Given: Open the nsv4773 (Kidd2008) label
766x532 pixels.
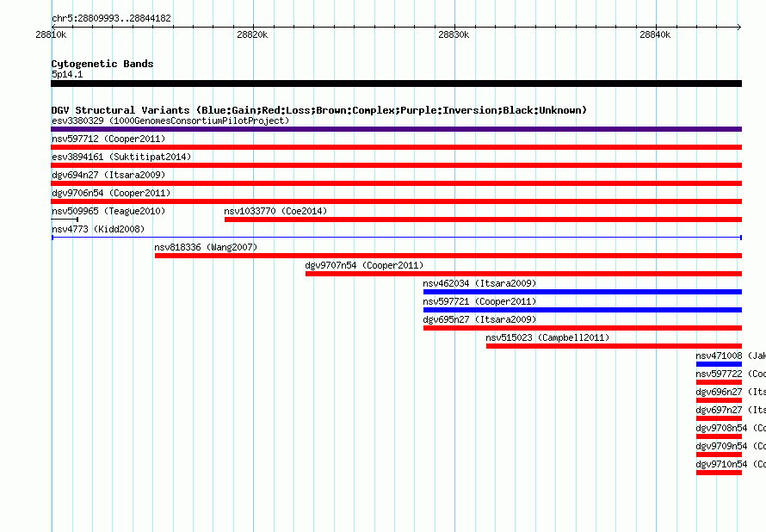Looking at the screenshot, I should (98, 229).
